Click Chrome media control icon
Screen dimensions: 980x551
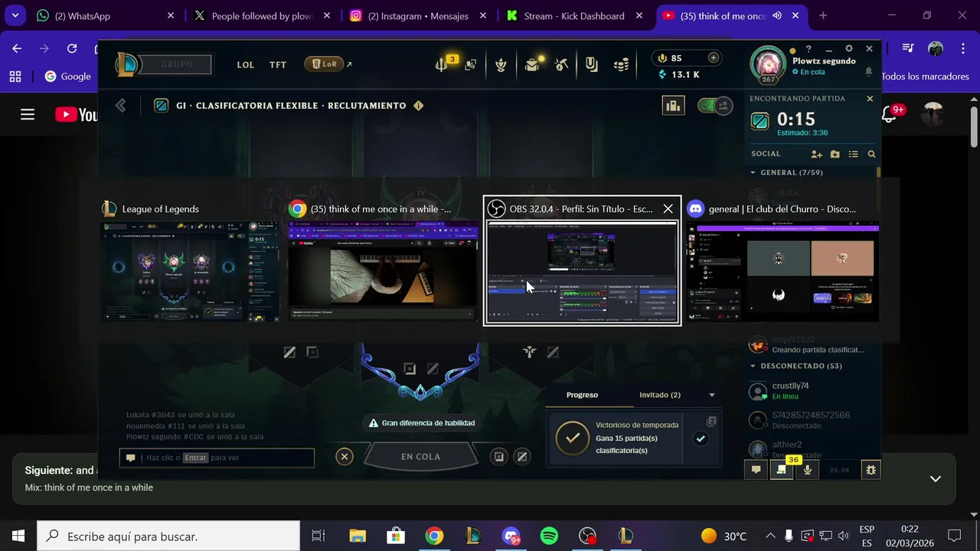click(908, 48)
